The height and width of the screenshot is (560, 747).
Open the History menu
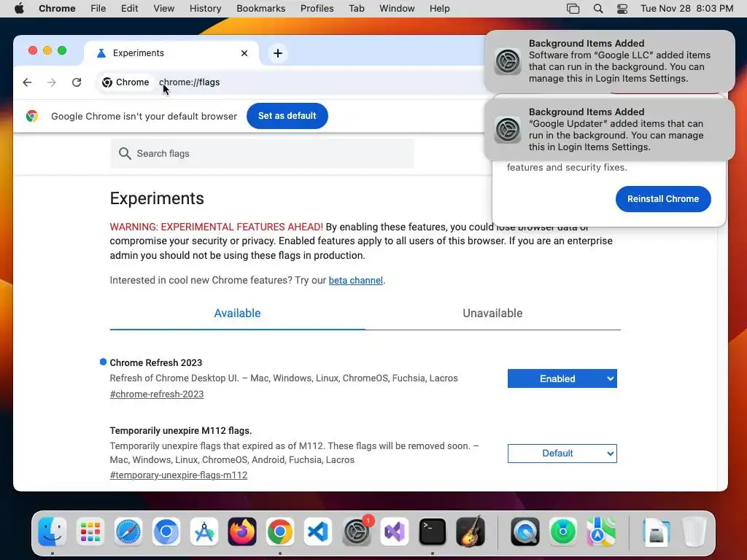(x=205, y=9)
